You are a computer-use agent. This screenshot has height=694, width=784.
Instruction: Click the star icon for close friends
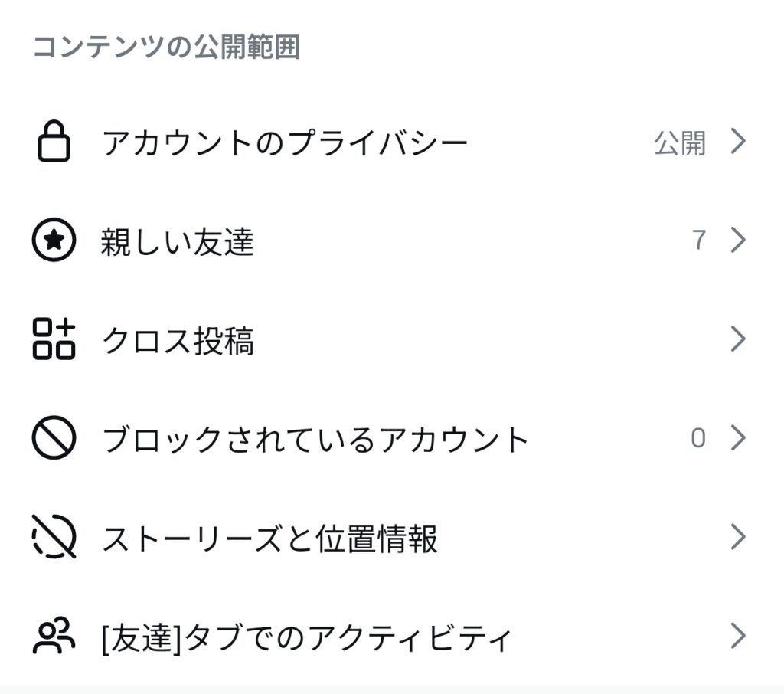pyautogui.click(x=54, y=241)
